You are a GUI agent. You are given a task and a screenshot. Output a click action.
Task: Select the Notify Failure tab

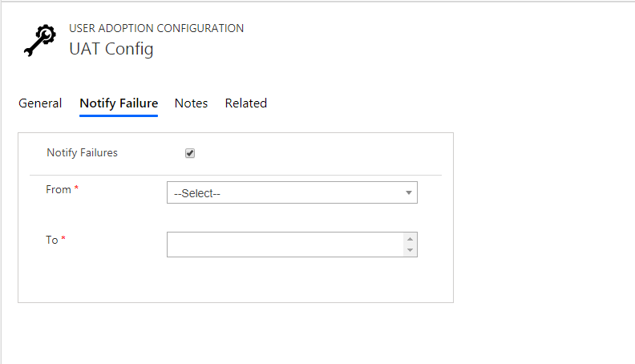(119, 103)
